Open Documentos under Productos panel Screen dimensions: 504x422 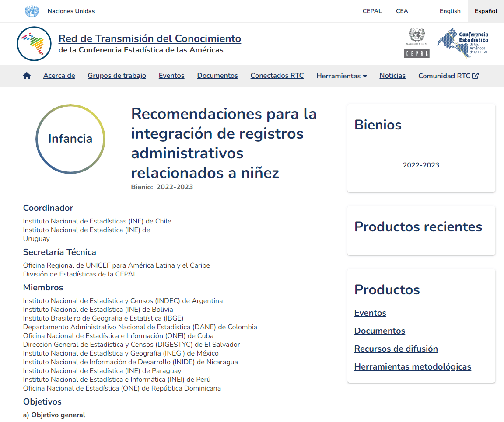[x=380, y=331]
